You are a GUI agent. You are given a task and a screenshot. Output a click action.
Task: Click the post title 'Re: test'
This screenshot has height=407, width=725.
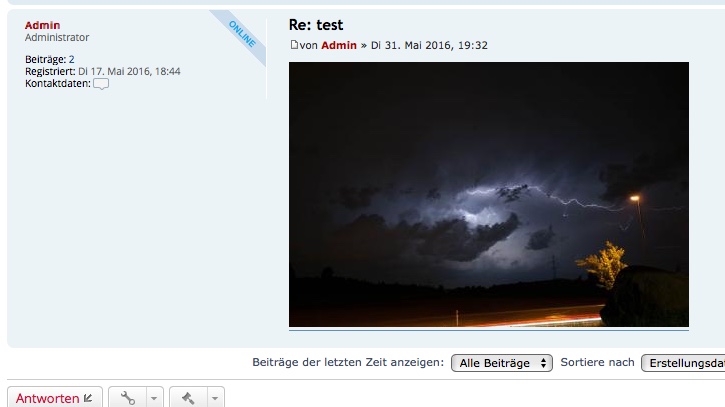(x=316, y=25)
